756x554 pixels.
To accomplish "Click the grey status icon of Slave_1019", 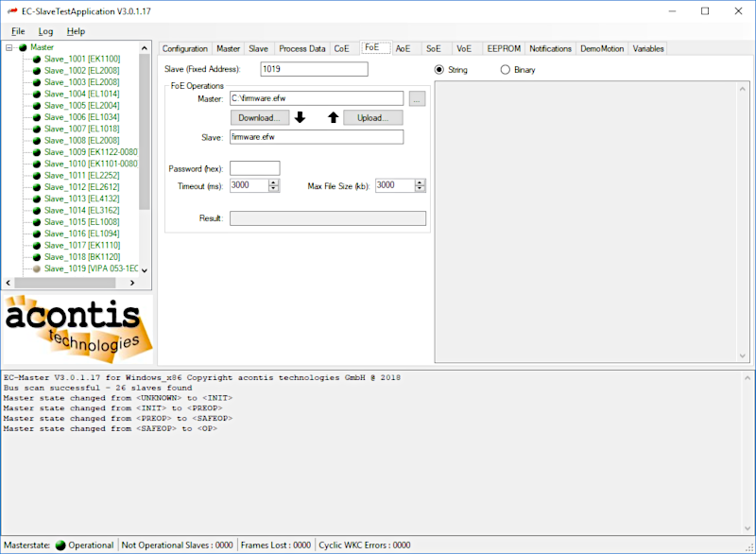I will (x=37, y=268).
